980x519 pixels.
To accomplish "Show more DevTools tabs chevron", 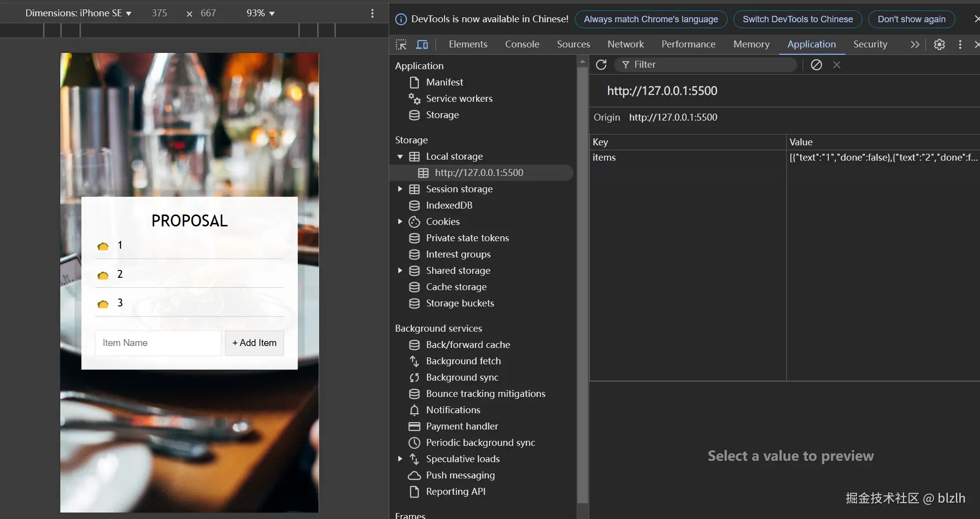I will tap(915, 44).
